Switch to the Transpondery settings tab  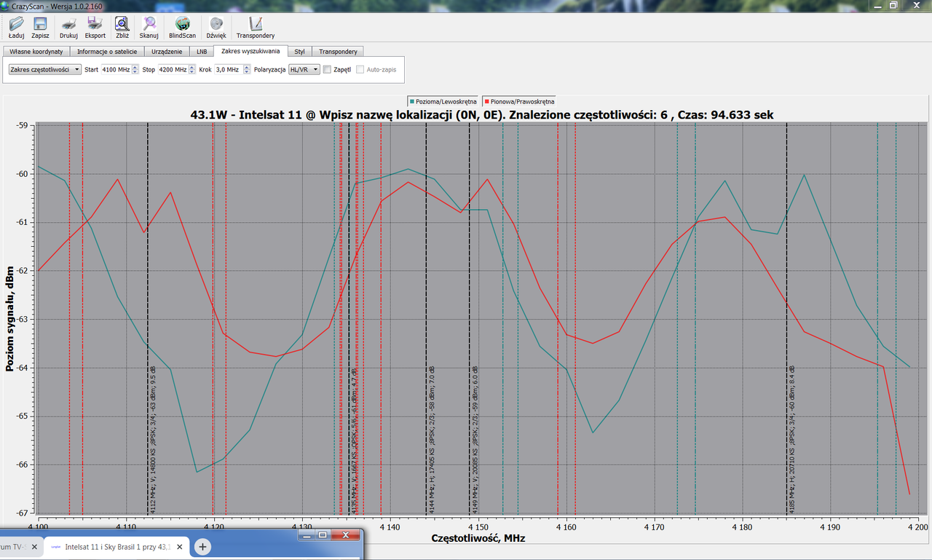point(338,52)
